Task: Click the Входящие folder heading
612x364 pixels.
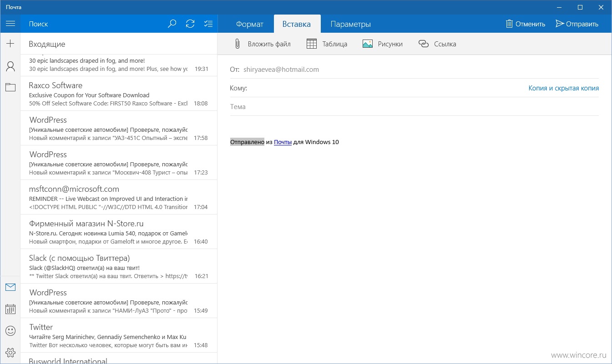Action: [x=47, y=44]
